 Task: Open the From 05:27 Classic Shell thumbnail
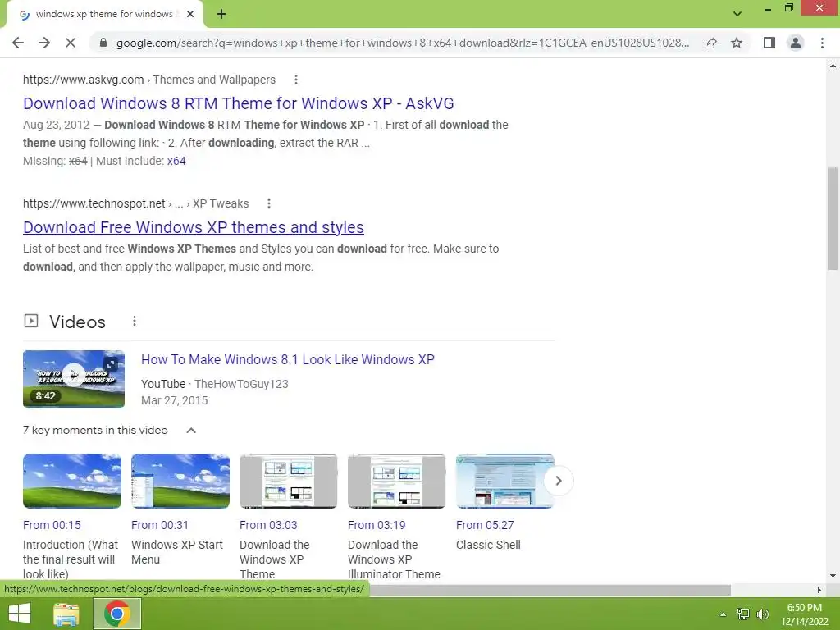point(505,481)
